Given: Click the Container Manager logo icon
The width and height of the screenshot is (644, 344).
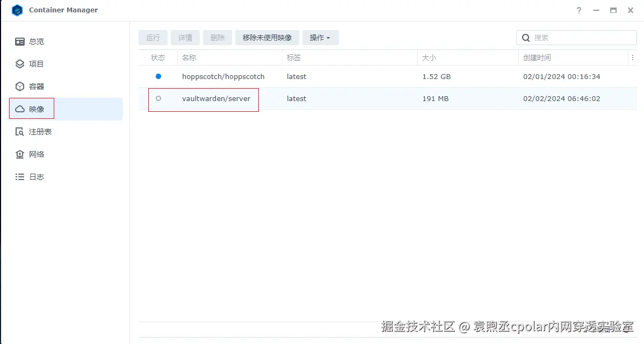Looking at the screenshot, I should 17,10.
